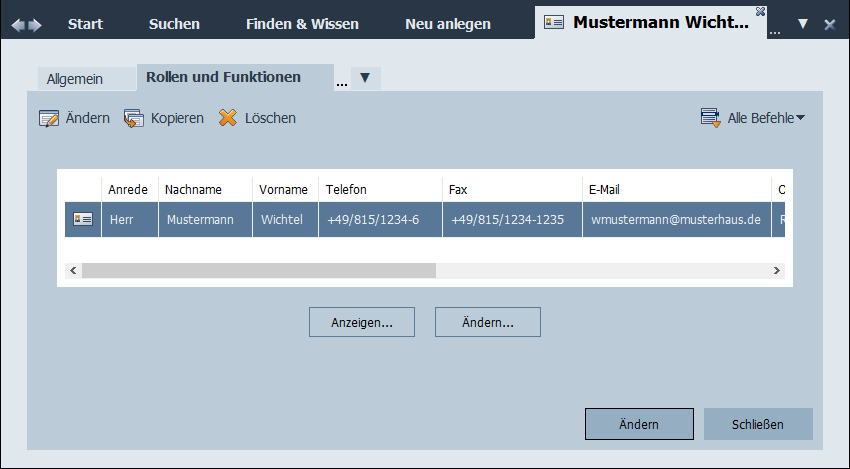This screenshot has height=469, width=850.
Task: Click the horizontal scrollbar right arrow
Action: 776,270
